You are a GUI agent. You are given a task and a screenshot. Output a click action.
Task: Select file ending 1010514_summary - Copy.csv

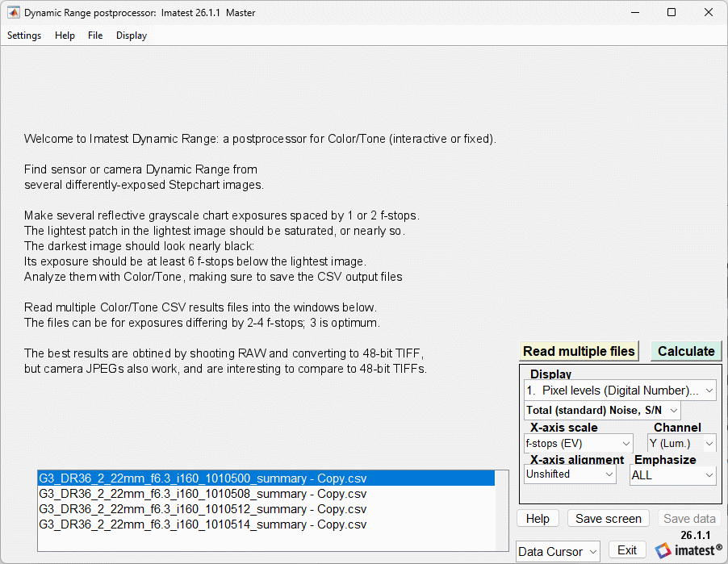[x=266, y=524]
